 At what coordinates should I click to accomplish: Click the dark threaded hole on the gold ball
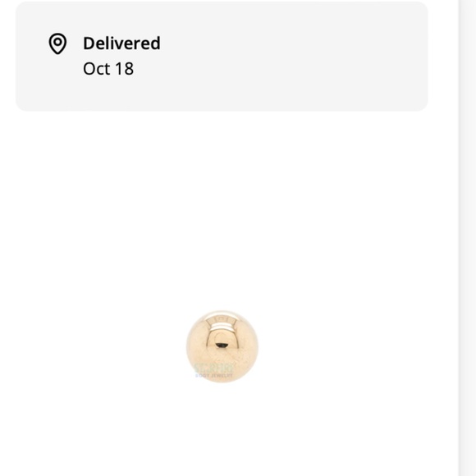[x=222, y=346]
